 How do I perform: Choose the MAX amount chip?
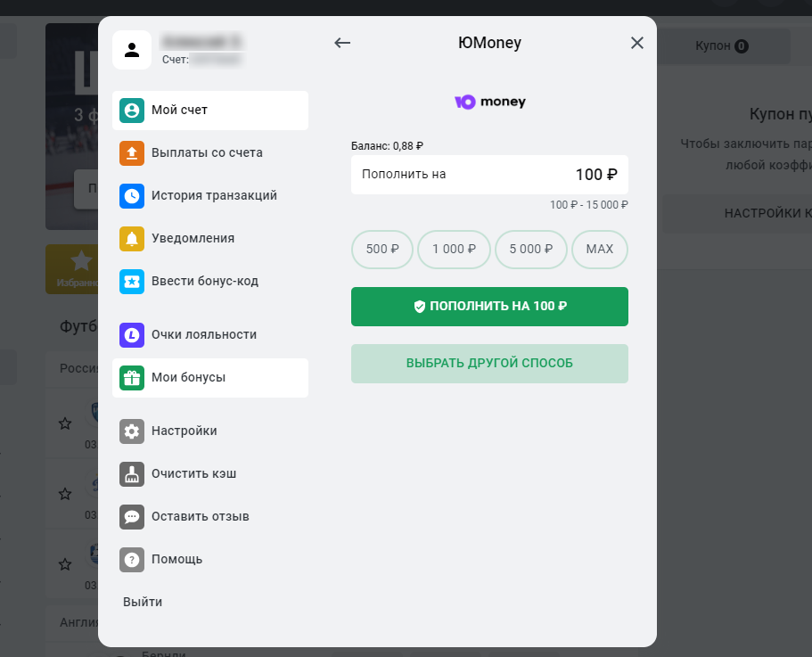point(600,250)
